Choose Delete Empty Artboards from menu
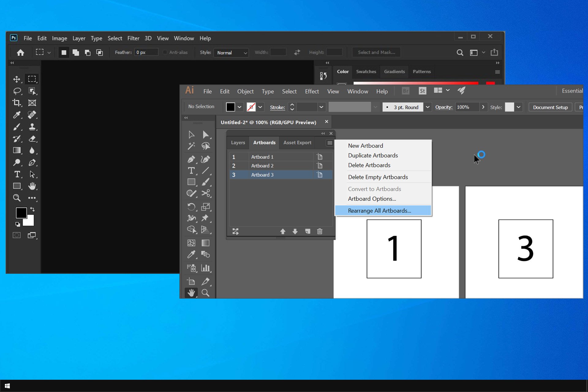Viewport: 588px width, 392px height. click(378, 177)
